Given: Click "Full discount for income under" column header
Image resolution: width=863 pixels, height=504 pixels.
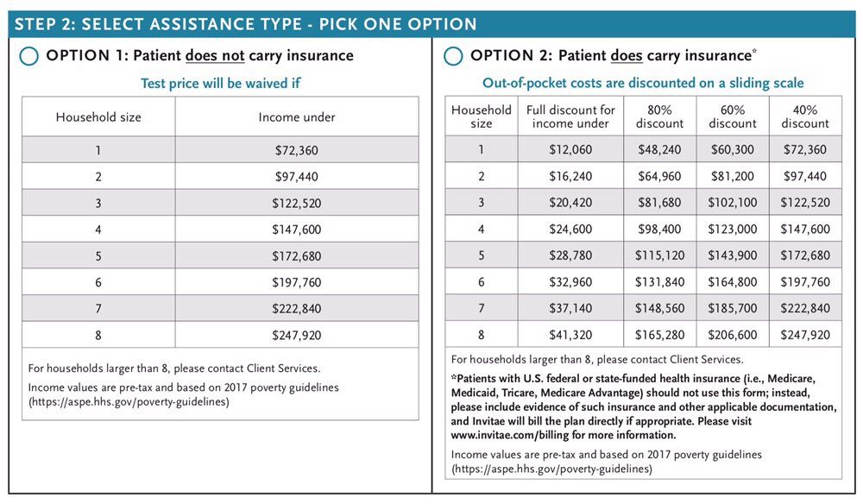Looking at the screenshot, I should pyautogui.click(x=570, y=117).
